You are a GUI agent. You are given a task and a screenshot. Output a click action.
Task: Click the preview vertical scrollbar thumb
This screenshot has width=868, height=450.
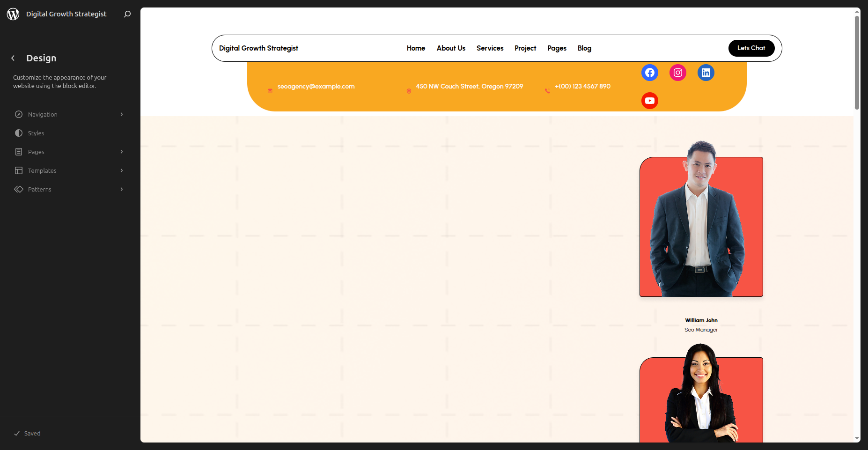click(857, 63)
